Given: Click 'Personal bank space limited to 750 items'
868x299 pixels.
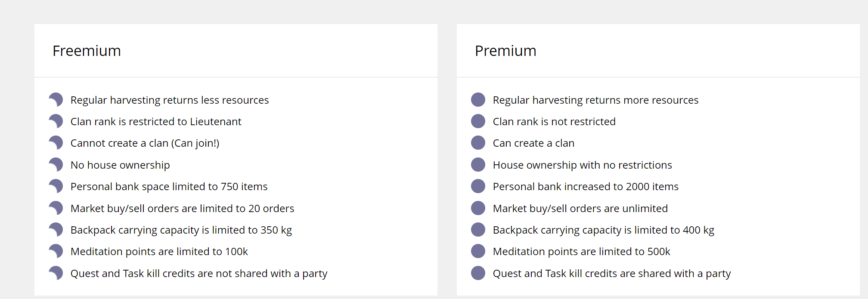Looking at the screenshot, I should pyautogui.click(x=169, y=187).
